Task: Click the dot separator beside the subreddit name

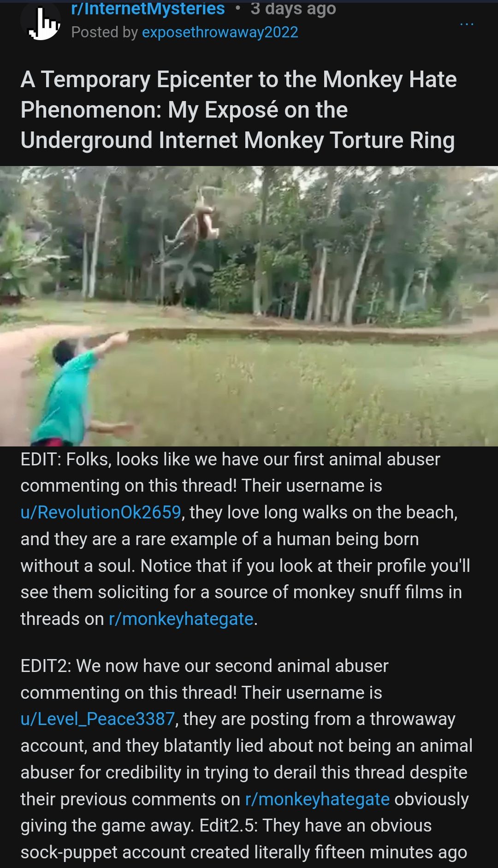Action: pos(237,8)
